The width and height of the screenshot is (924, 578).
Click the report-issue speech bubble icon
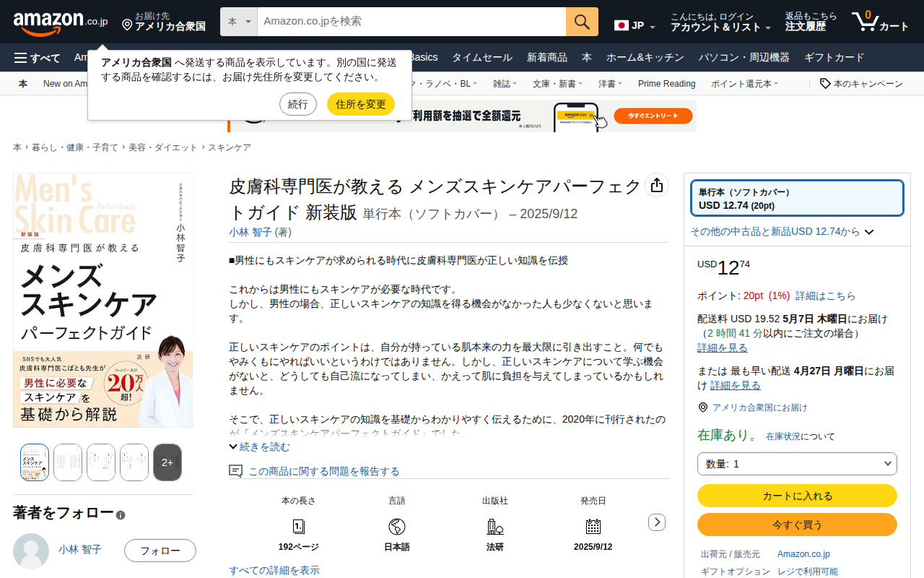click(x=235, y=471)
